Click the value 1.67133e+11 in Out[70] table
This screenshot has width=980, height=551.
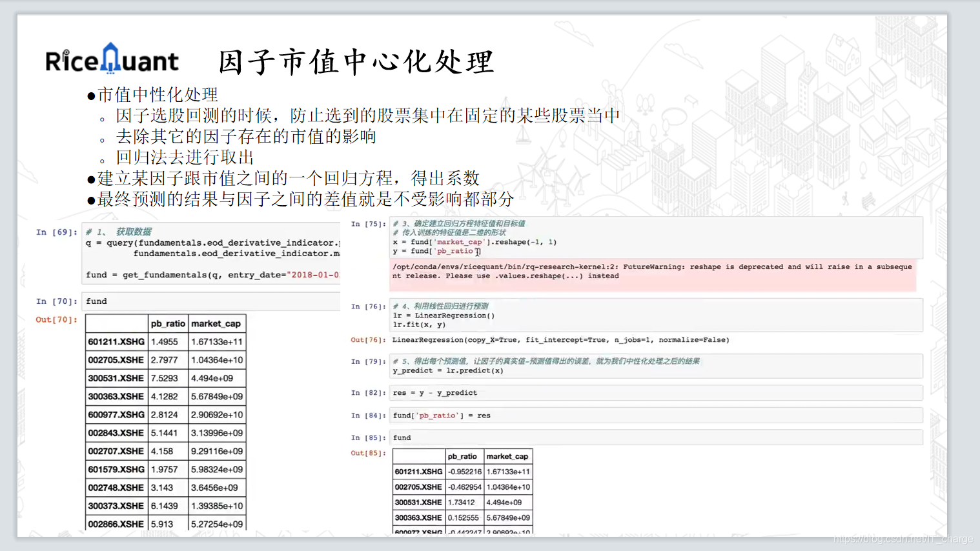click(x=217, y=342)
